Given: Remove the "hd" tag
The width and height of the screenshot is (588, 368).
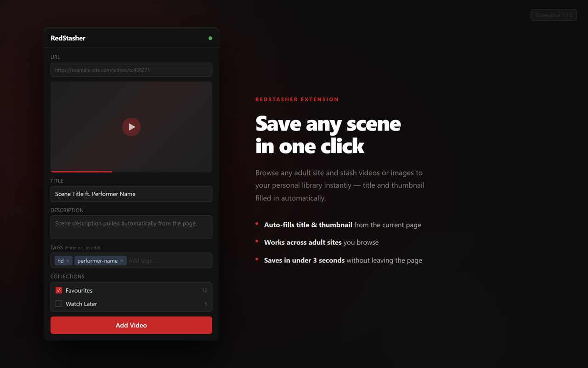Looking at the screenshot, I should [68, 260].
